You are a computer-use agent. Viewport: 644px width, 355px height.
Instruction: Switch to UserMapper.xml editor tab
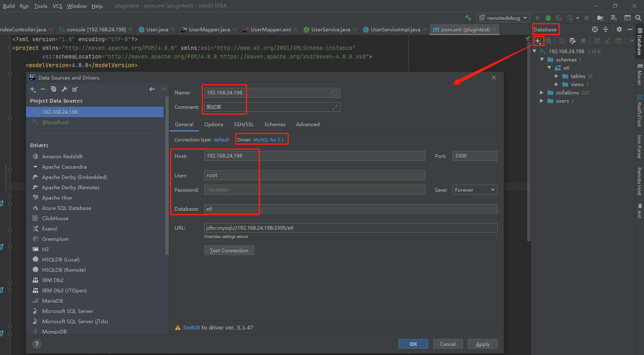pyautogui.click(x=270, y=29)
